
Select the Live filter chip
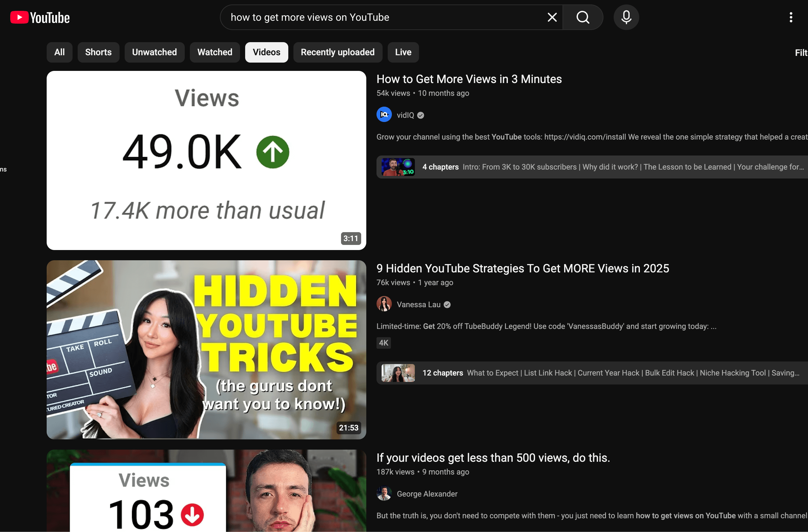[403, 52]
